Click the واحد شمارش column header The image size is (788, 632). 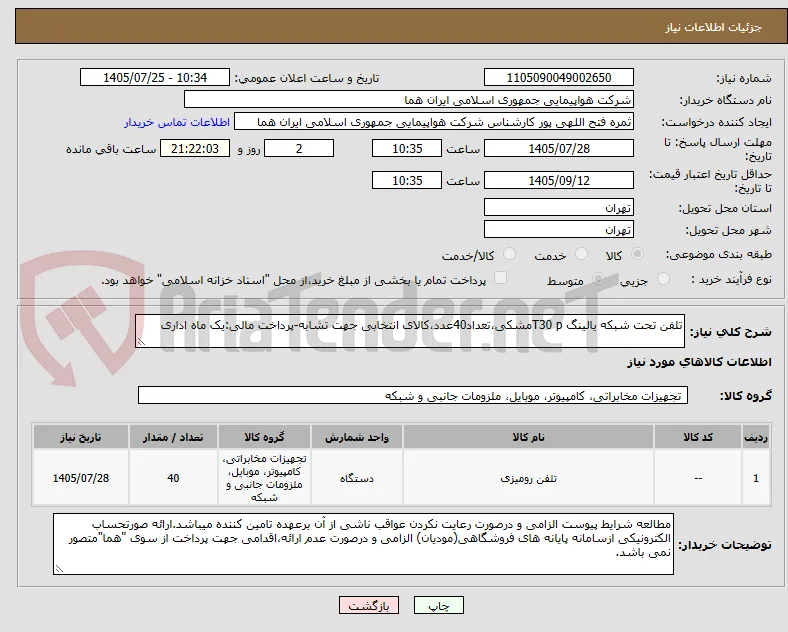pos(357,437)
